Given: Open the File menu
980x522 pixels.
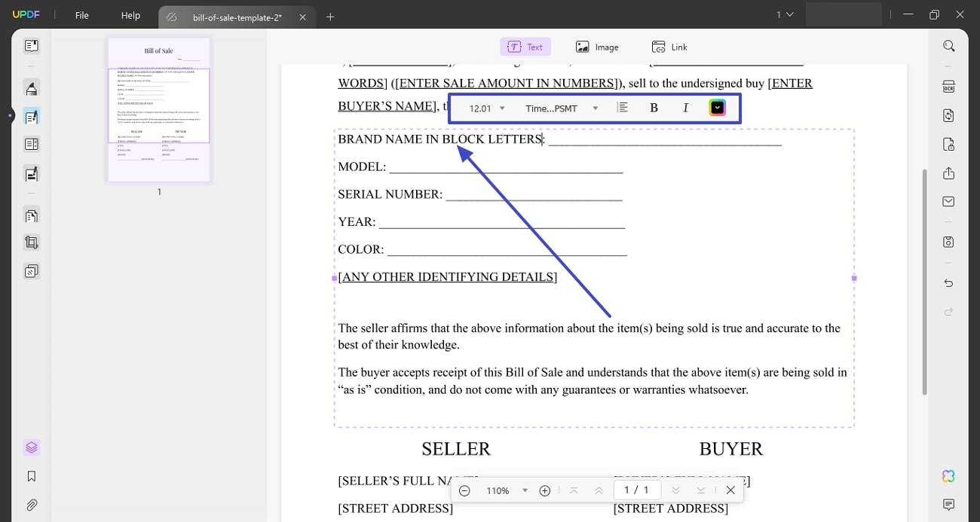Looking at the screenshot, I should (x=82, y=15).
